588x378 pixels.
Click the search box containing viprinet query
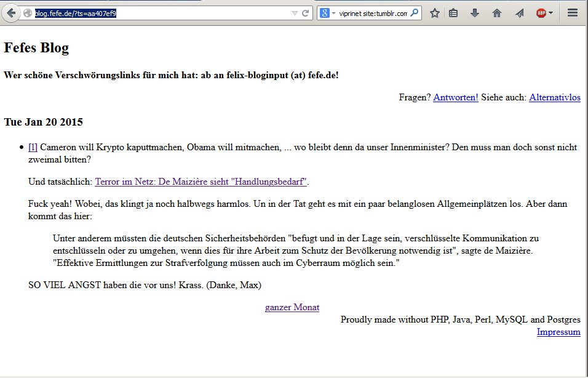point(373,13)
